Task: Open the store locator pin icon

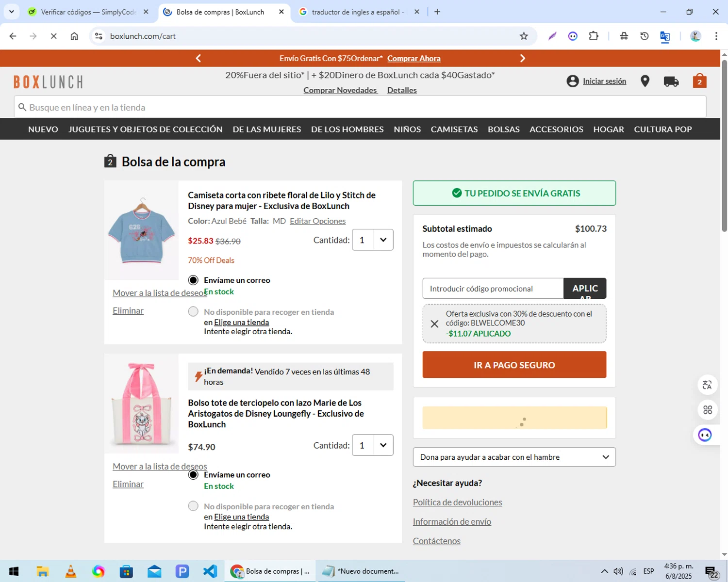Action: pos(645,81)
